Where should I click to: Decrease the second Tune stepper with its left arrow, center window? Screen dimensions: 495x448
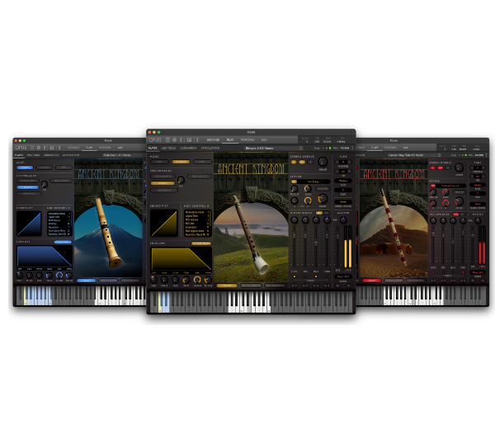coord(337,172)
